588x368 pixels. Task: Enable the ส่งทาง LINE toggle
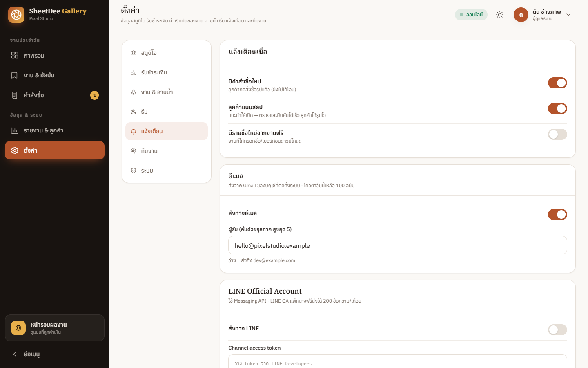click(557, 330)
